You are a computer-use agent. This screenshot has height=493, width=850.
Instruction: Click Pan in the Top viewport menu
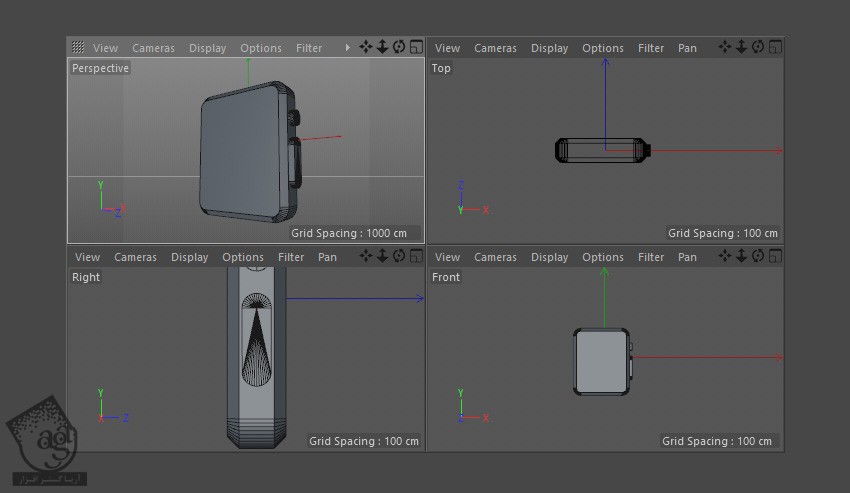tap(687, 48)
